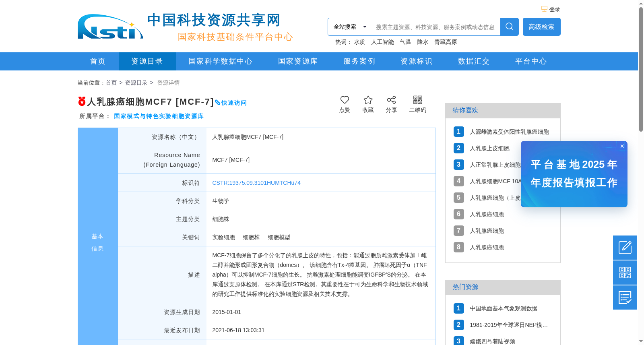Like the resource with heart icon

pos(345,100)
